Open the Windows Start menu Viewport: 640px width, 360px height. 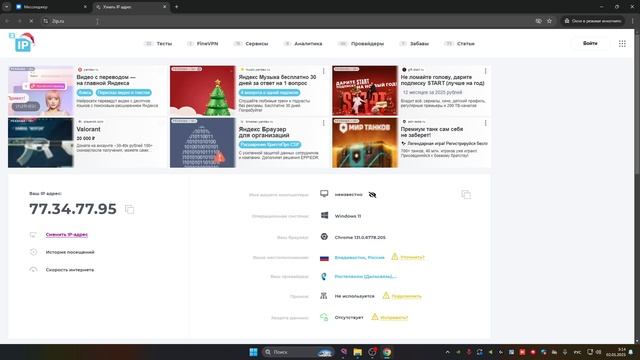(x=253, y=352)
